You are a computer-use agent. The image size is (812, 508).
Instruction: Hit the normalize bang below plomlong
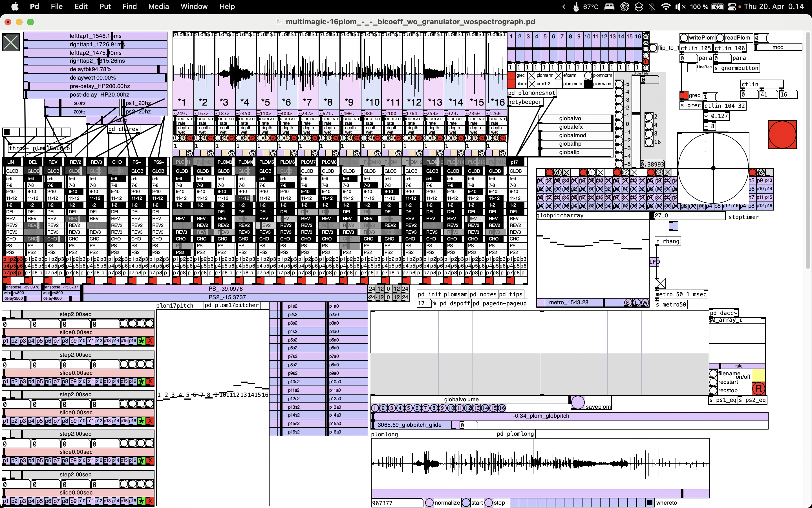(x=429, y=503)
